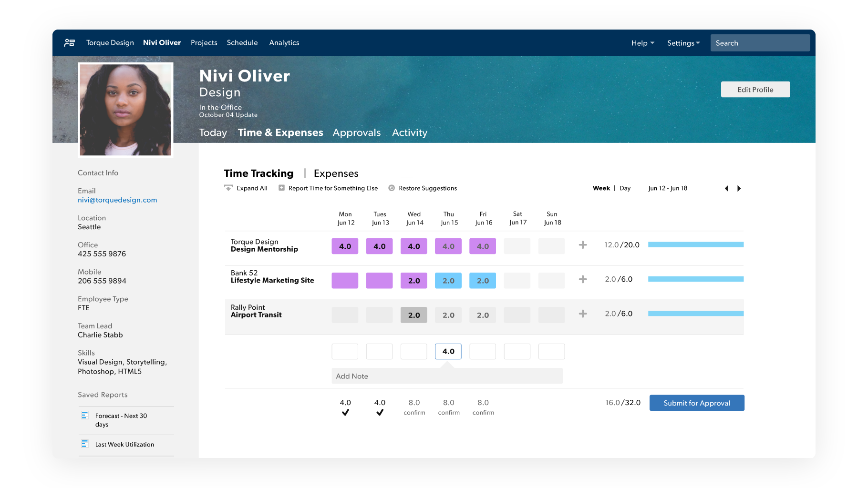Open the email link nivi@torquedesign.com
This screenshot has width=868, height=488.
117,200
